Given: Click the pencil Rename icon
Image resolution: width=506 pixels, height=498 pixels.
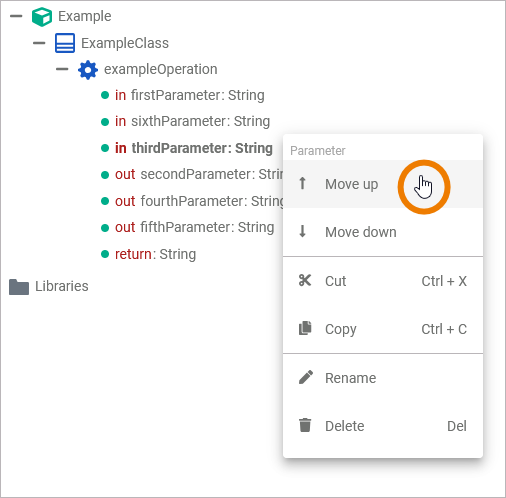Looking at the screenshot, I should (305, 377).
